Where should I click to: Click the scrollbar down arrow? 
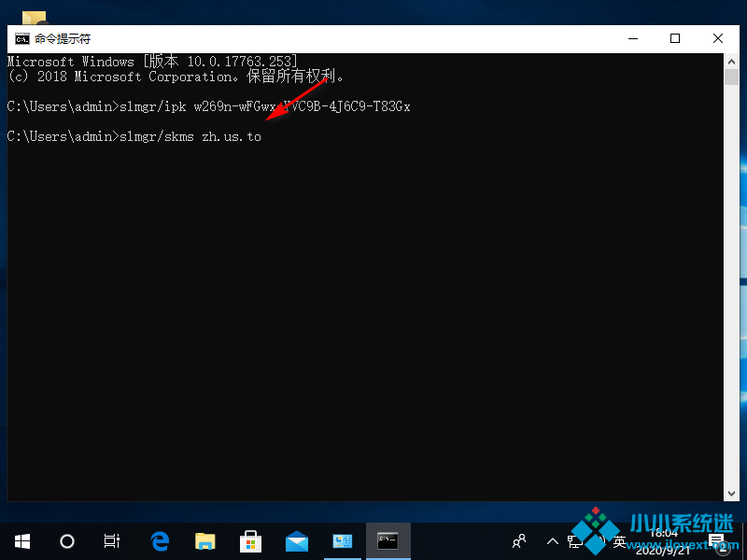pyautogui.click(x=731, y=494)
